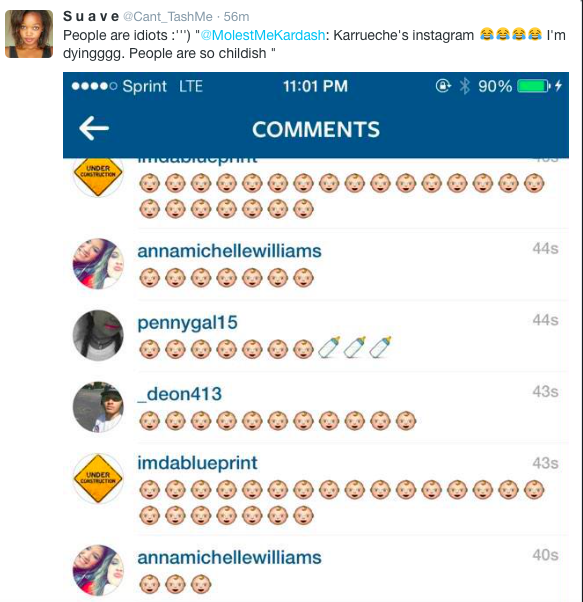Open the @MolestMeKardash mention link
The height and width of the screenshot is (602, 583).
263,35
